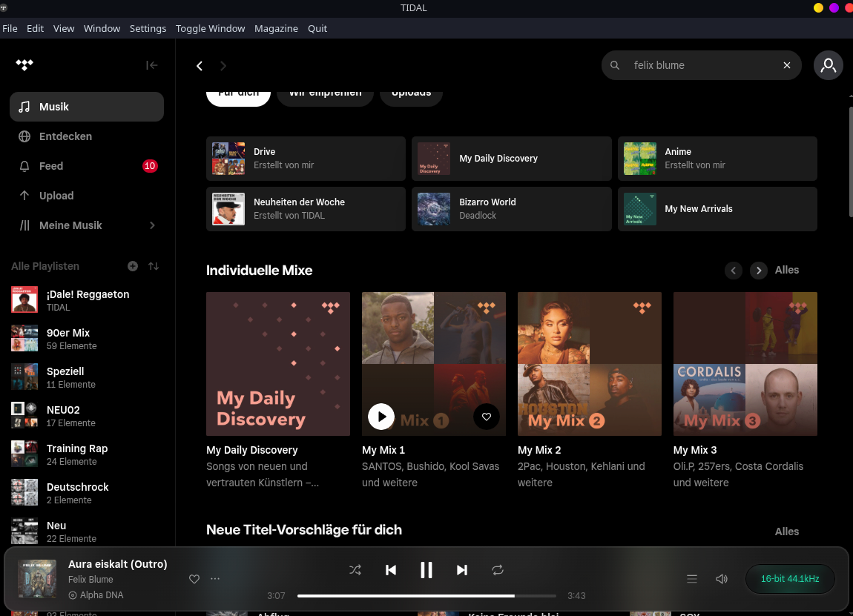Open the Training Rap playlist
Screen dimensions: 853x616
click(x=87, y=454)
